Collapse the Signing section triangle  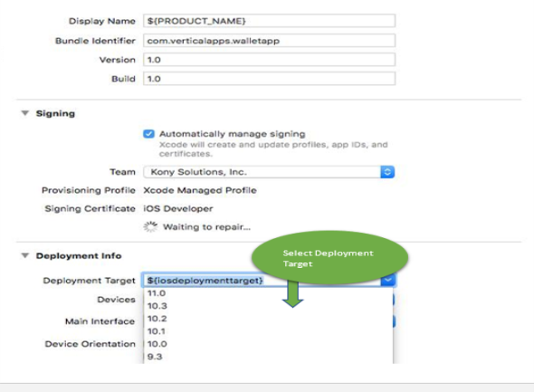click(x=25, y=113)
